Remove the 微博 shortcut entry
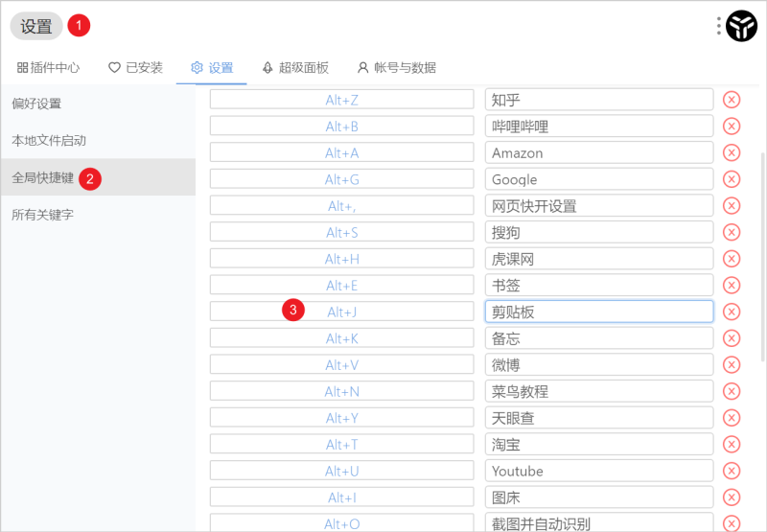This screenshot has width=767, height=532. [x=732, y=364]
